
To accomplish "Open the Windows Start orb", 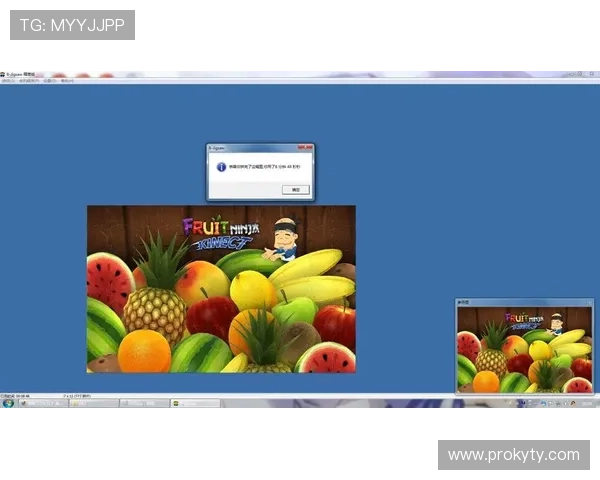I will point(8,403).
